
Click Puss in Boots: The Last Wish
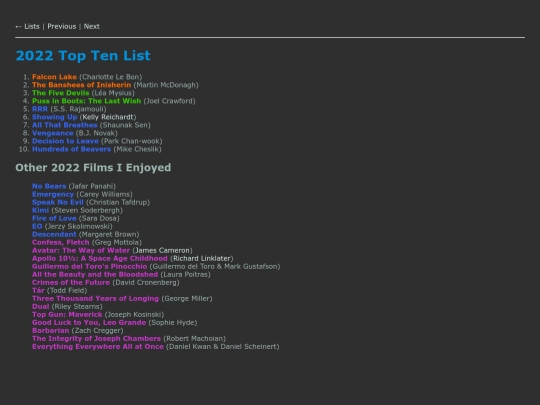pyautogui.click(x=86, y=101)
